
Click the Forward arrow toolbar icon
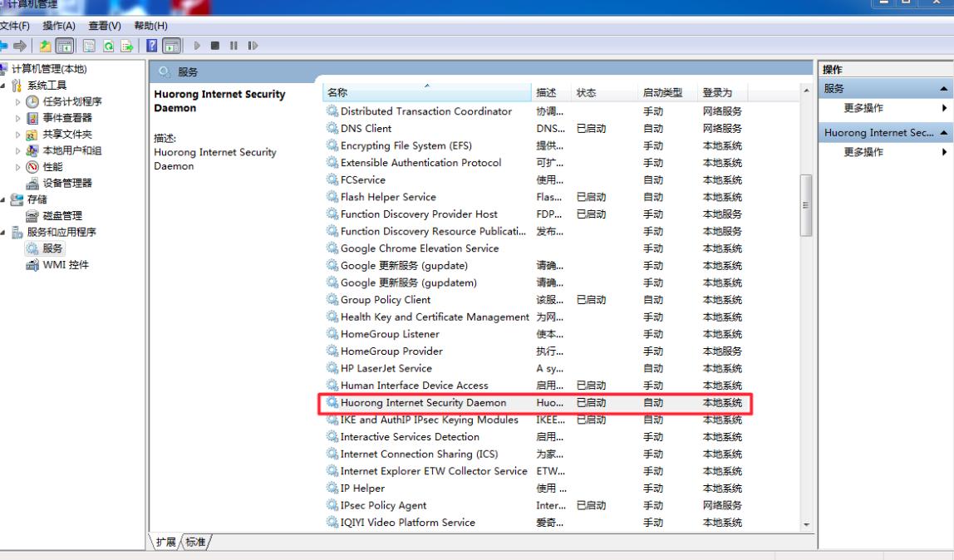point(20,46)
